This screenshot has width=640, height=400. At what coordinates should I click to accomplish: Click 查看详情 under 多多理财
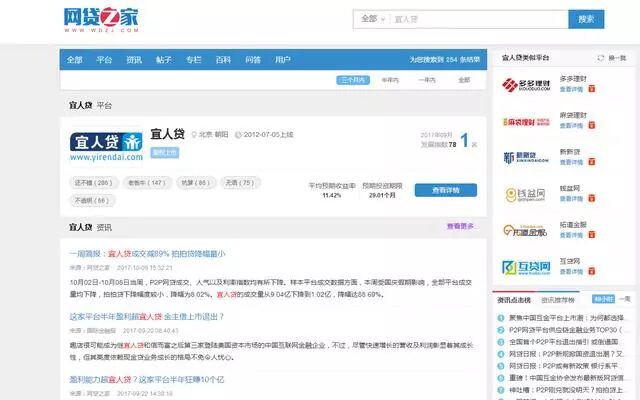571,89
